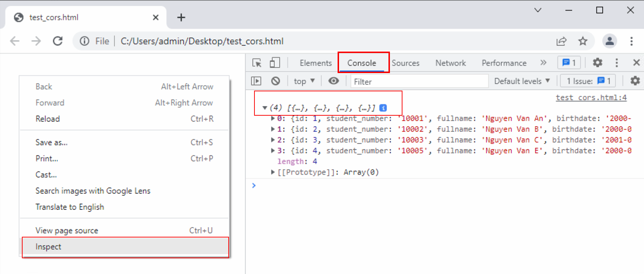This screenshot has width=644, height=274.
Task: Open console settings gear beside issues
Action: pyautogui.click(x=635, y=81)
